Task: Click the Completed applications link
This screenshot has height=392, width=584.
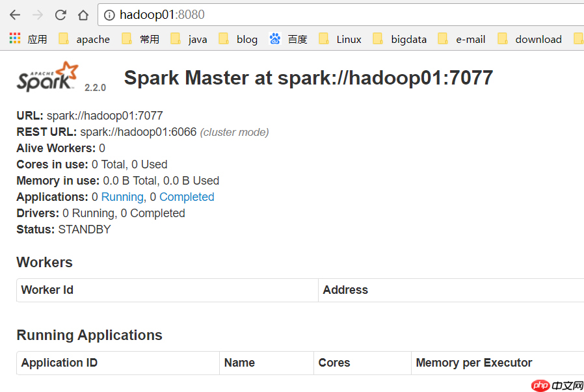Action: pos(187,196)
